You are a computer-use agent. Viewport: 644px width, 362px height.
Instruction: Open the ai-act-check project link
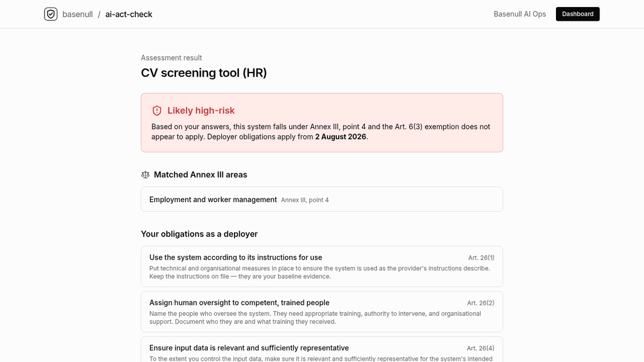(x=129, y=14)
